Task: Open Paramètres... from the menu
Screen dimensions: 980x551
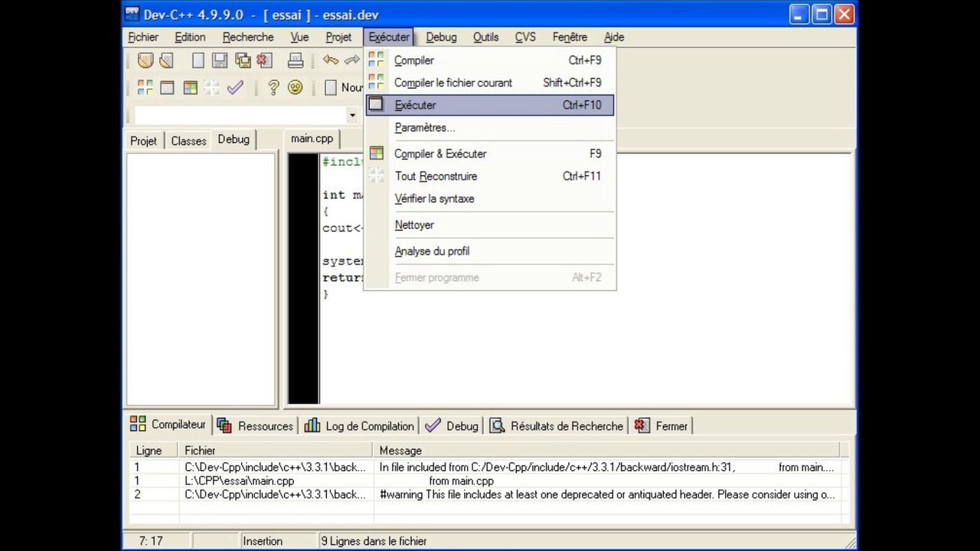Action: [x=490, y=127]
